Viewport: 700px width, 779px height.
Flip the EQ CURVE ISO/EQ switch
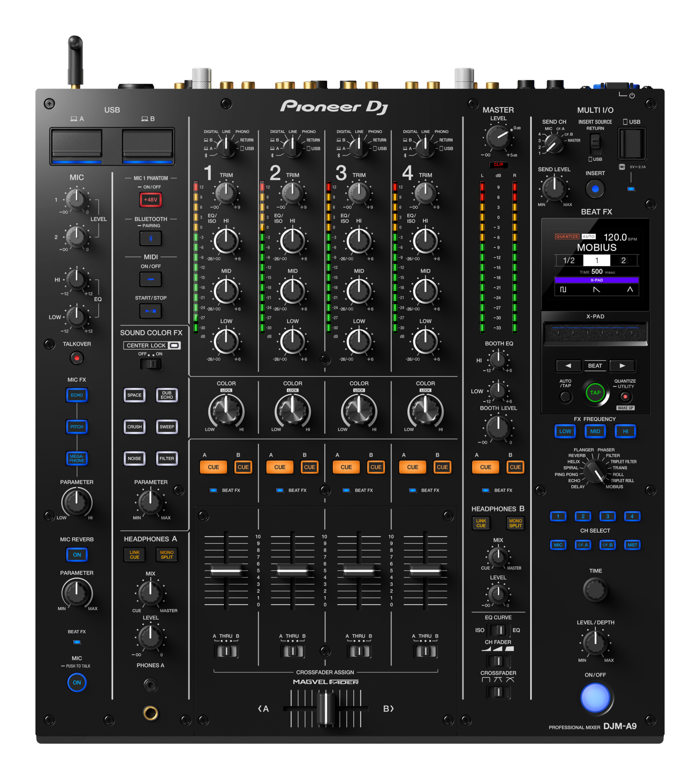click(x=498, y=630)
